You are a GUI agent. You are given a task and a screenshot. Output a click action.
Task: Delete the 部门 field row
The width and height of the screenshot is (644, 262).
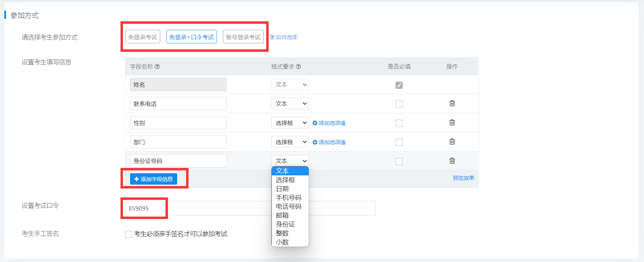(452, 142)
